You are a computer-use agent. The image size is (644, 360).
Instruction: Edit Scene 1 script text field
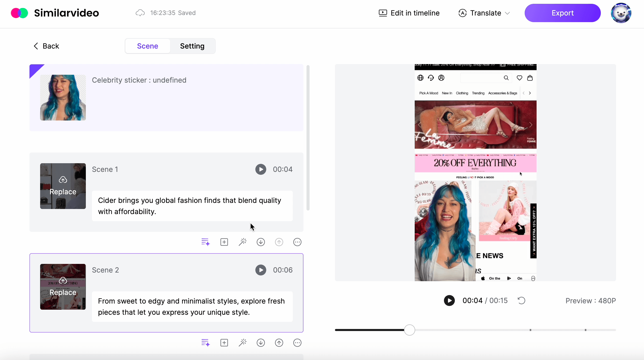192,206
